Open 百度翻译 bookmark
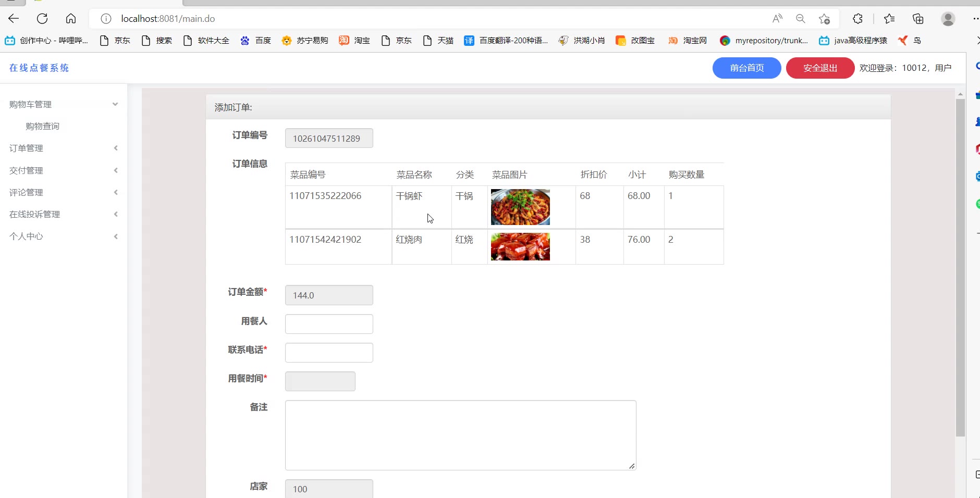Image resolution: width=980 pixels, height=498 pixels. coord(506,41)
